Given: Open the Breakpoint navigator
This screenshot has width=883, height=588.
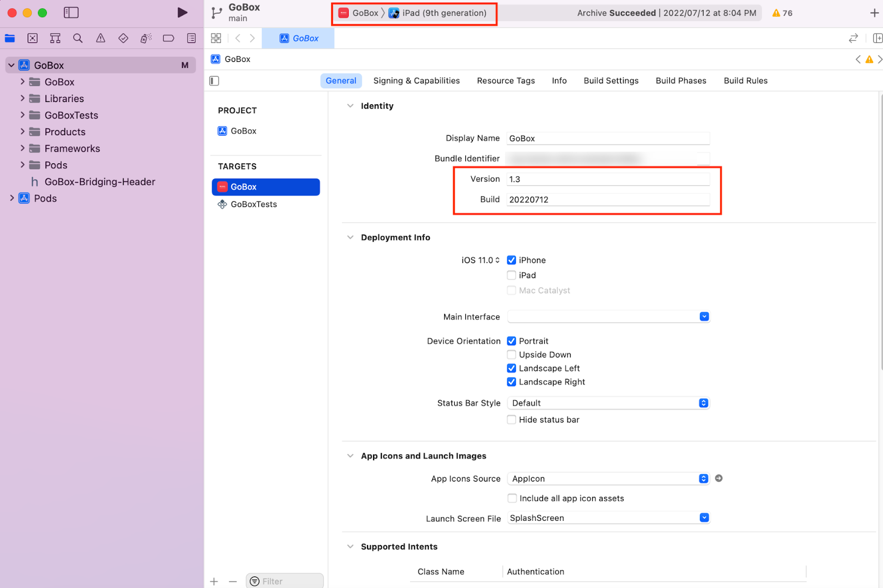Looking at the screenshot, I should 168,38.
